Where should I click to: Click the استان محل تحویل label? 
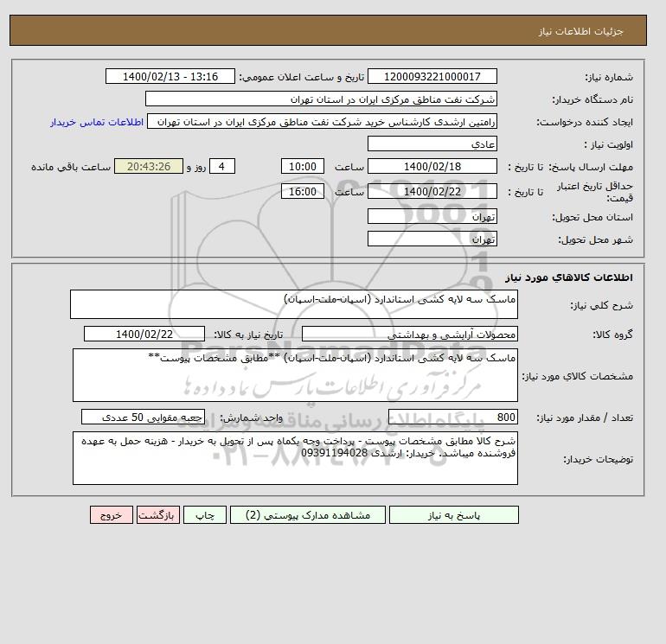coord(592,217)
